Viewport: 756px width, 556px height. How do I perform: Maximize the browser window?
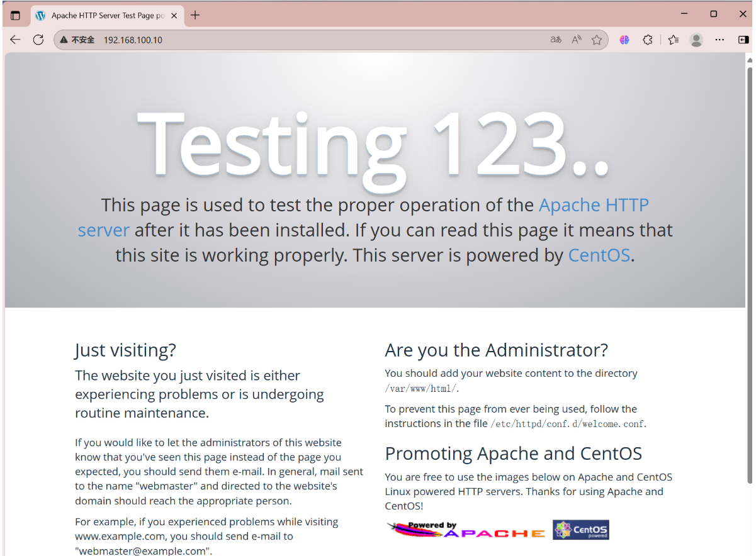pos(713,14)
